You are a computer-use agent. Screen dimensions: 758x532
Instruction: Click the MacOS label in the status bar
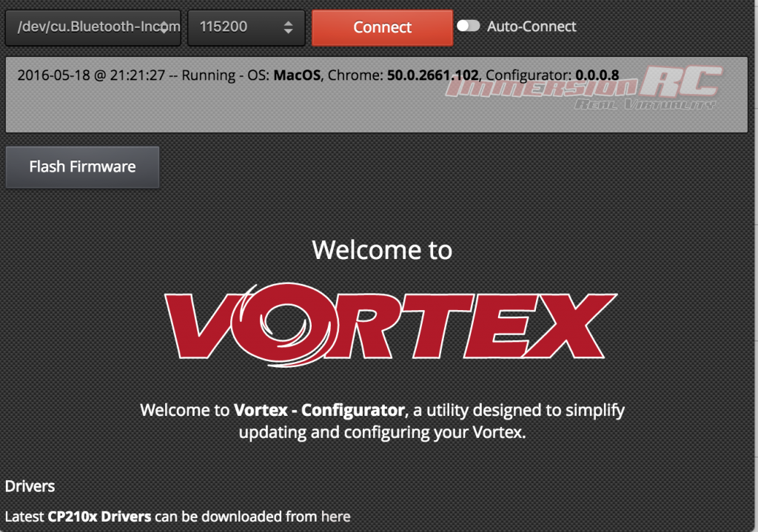pyautogui.click(x=296, y=75)
